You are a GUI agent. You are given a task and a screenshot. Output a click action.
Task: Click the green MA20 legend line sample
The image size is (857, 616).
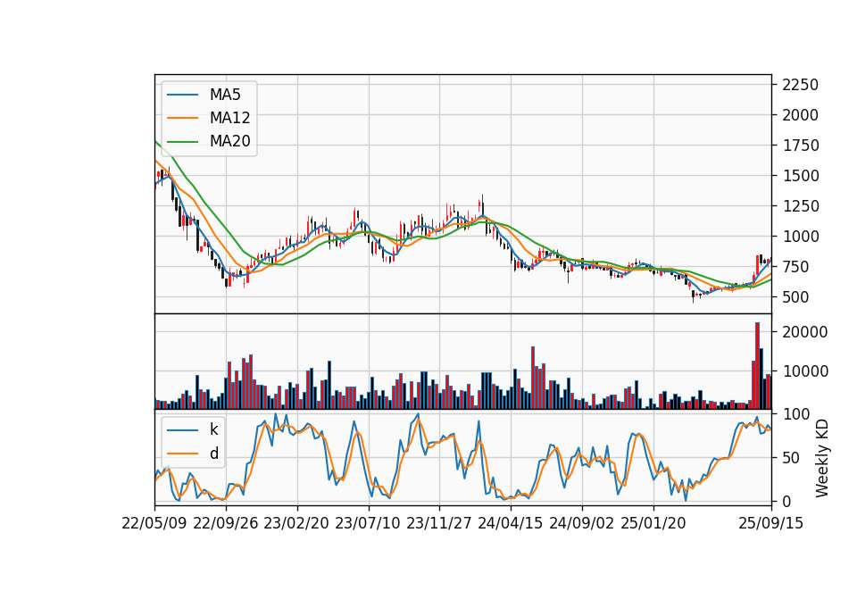pos(182,141)
